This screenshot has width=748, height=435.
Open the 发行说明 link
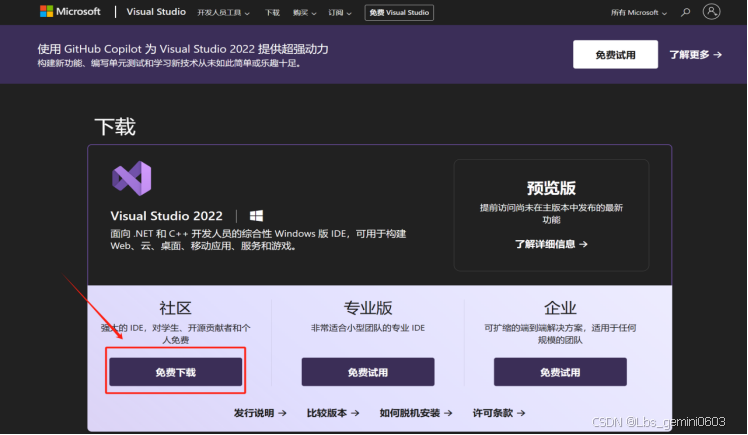click(x=260, y=413)
